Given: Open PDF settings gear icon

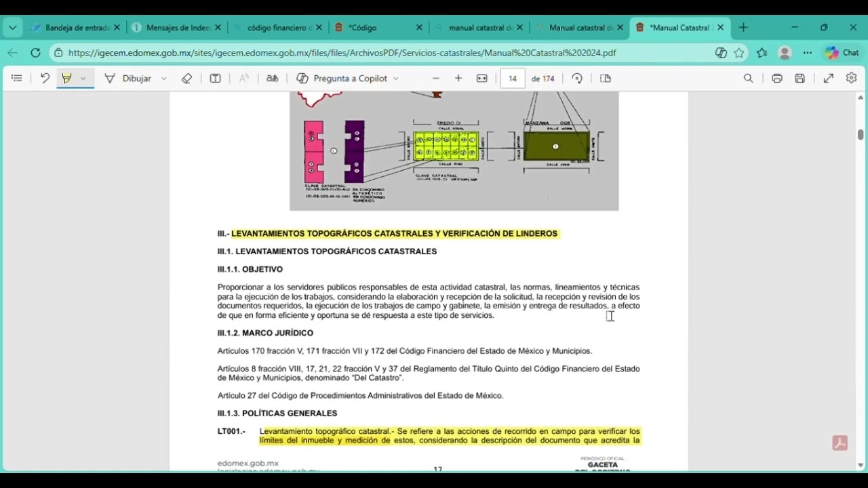Looking at the screenshot, I should tap(852, 79).
